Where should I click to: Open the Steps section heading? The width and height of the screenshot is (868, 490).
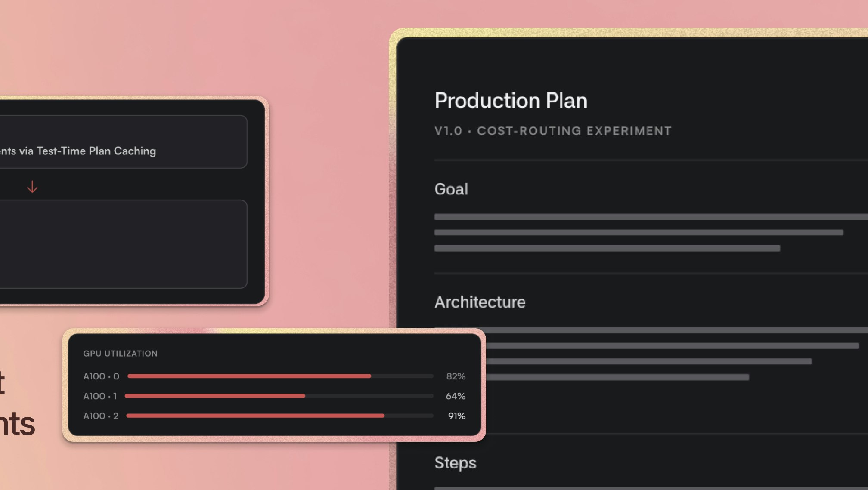455,463
